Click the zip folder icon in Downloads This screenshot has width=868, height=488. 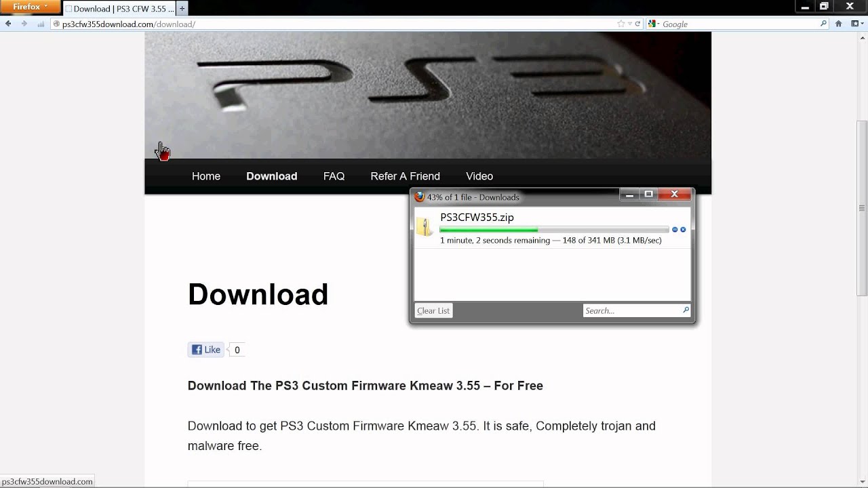[x=425, y=227]
